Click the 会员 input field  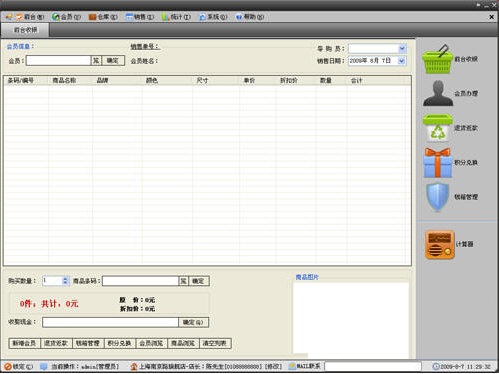point(58,60)
